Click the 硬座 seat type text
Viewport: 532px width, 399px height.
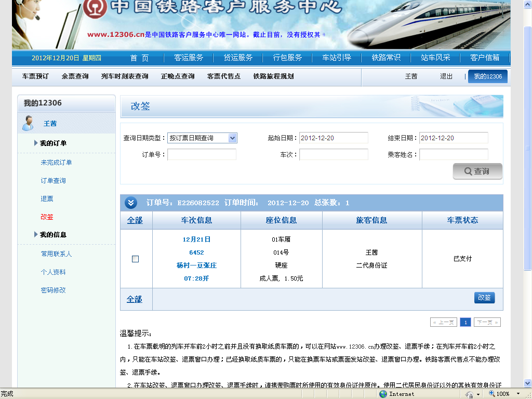[x=281, y=265]
